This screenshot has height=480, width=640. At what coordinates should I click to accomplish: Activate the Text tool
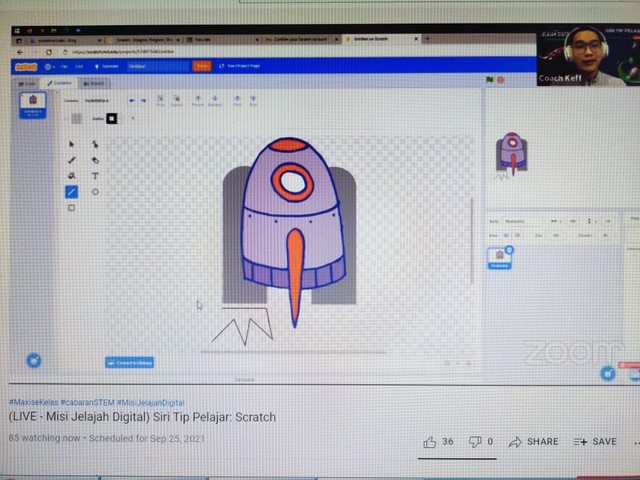click(x=95, y=176)
